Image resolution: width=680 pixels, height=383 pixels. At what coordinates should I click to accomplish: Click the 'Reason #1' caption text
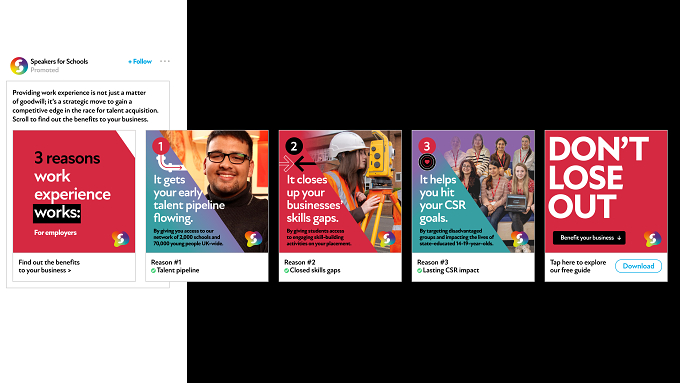(x=166, y=262)
